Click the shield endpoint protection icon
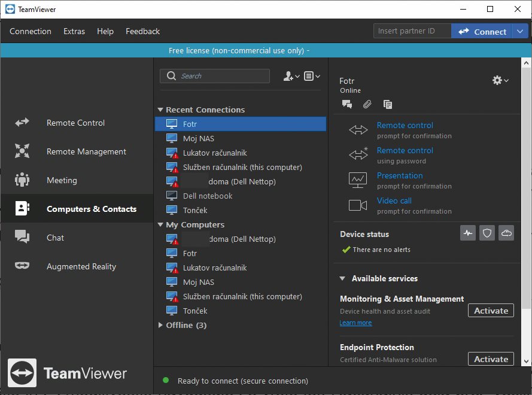 coord(487,233)
